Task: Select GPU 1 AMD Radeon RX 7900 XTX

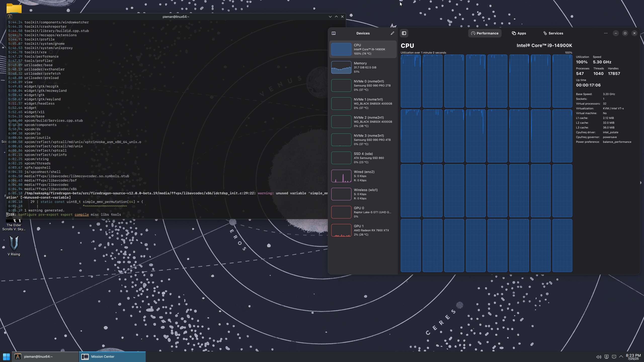Action: (x=363, y=230)
